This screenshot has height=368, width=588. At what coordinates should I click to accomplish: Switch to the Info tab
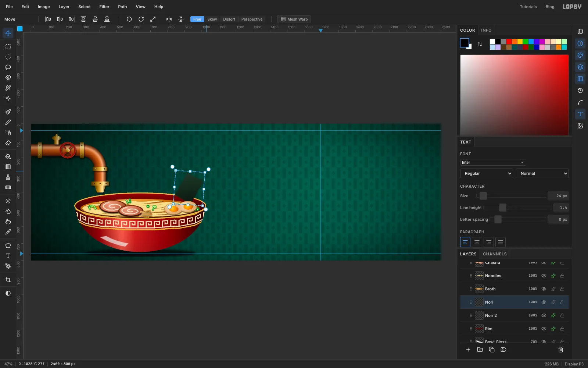click(486, 30)
